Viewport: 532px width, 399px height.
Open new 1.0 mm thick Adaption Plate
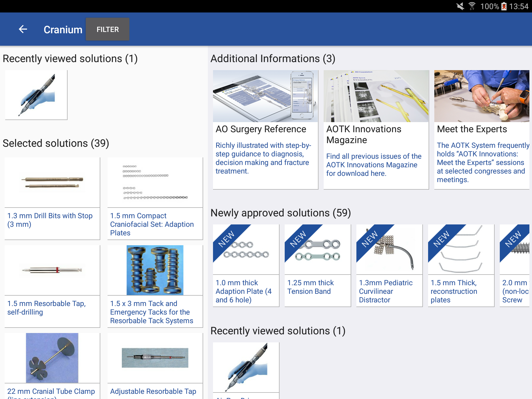246,265
